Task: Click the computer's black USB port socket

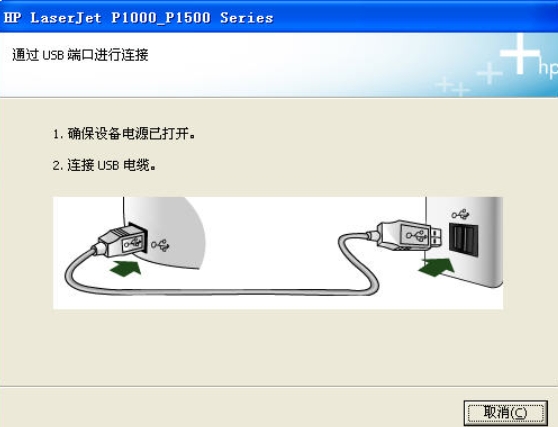Action: tap(463, 239)
